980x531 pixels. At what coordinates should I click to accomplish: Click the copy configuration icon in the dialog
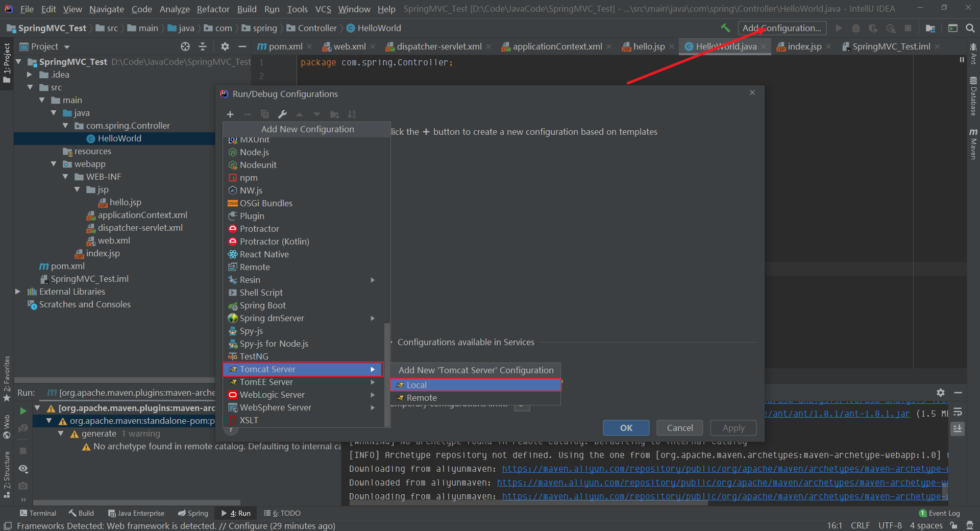[x=265, y=114]
